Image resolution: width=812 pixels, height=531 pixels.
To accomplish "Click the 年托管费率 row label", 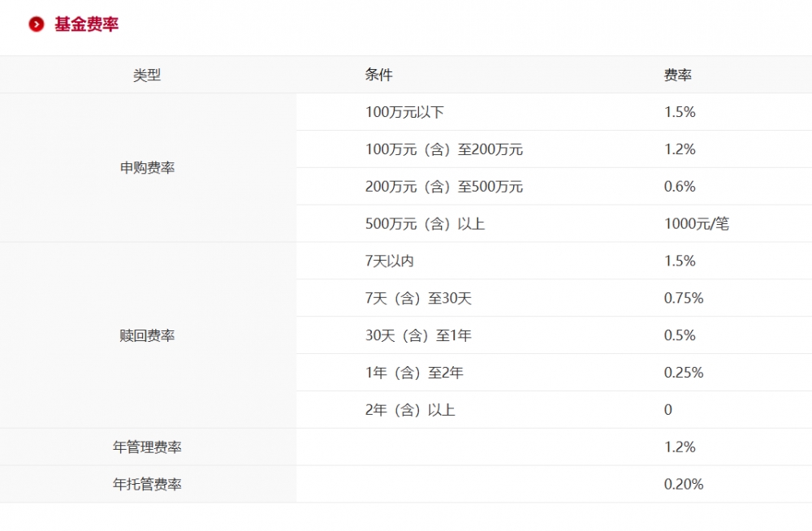I will pyautogui.click(x=149, y=483).
